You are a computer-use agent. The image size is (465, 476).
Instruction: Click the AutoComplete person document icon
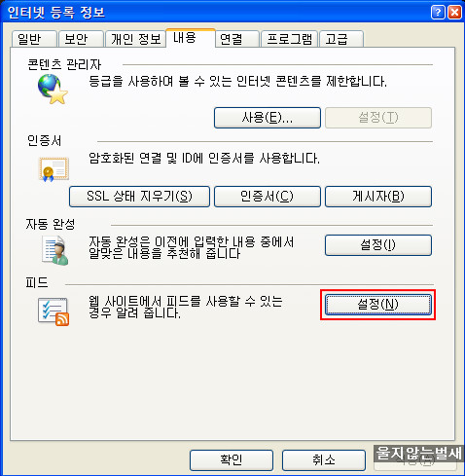pyautogui.click(x=54, y=250)
